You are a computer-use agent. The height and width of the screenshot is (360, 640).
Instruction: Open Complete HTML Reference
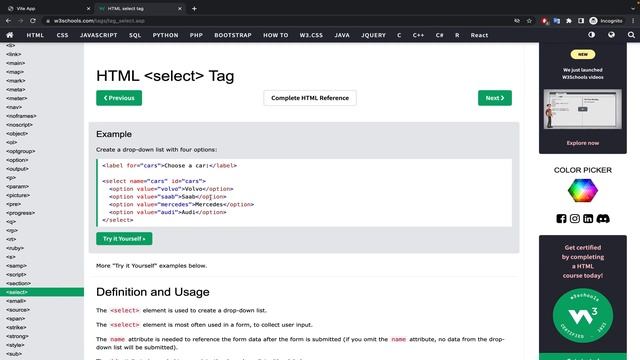click(310, 98)
